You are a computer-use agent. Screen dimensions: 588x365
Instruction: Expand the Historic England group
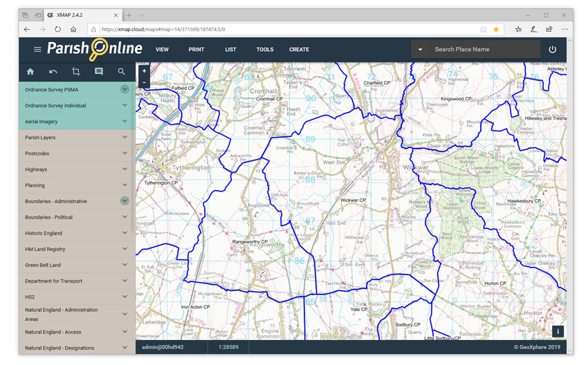[x=125, y=233]
